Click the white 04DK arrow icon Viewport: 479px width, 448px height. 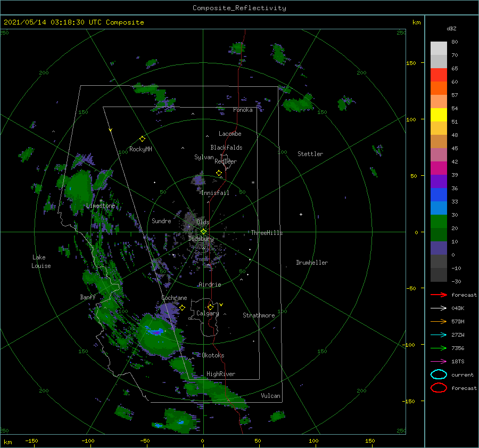439,308
